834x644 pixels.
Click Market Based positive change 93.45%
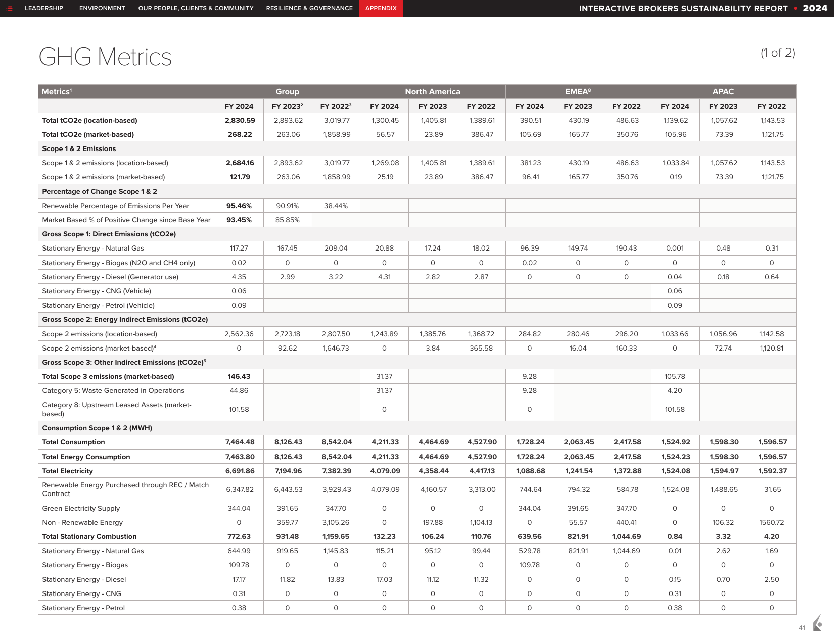click(239, 220)
